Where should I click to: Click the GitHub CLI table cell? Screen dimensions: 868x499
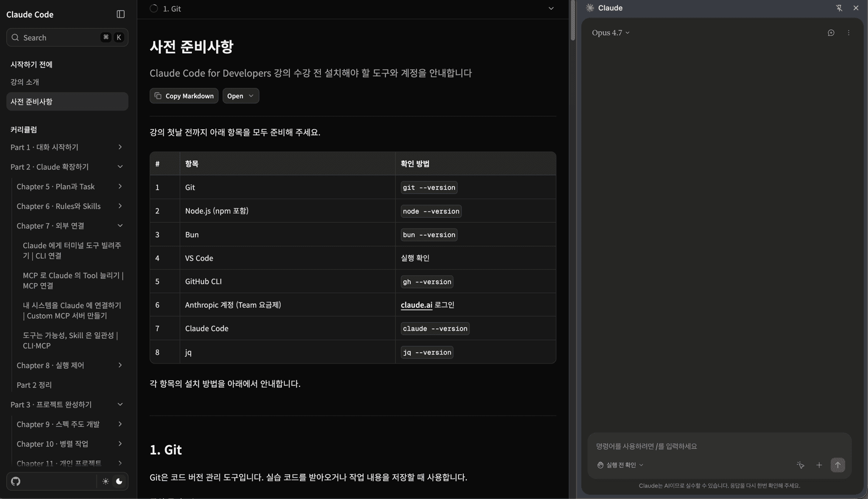point(287,281)
